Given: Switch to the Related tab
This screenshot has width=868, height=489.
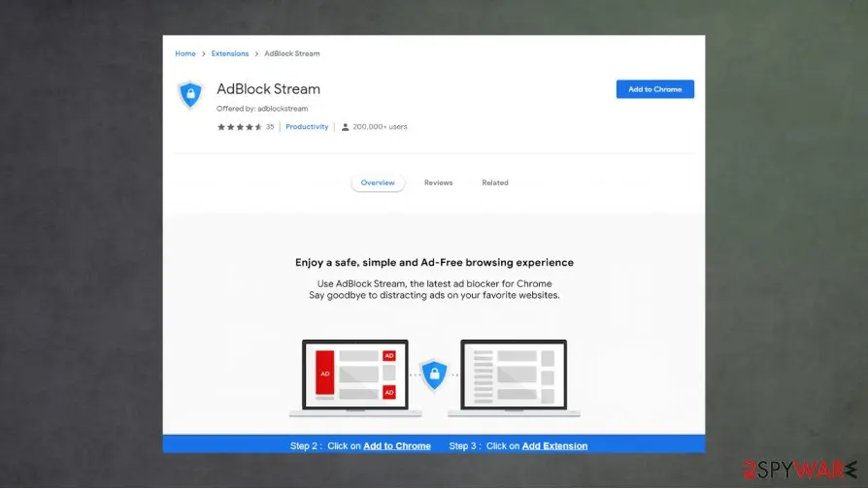Looking at the screenshot, I should 495,182.
